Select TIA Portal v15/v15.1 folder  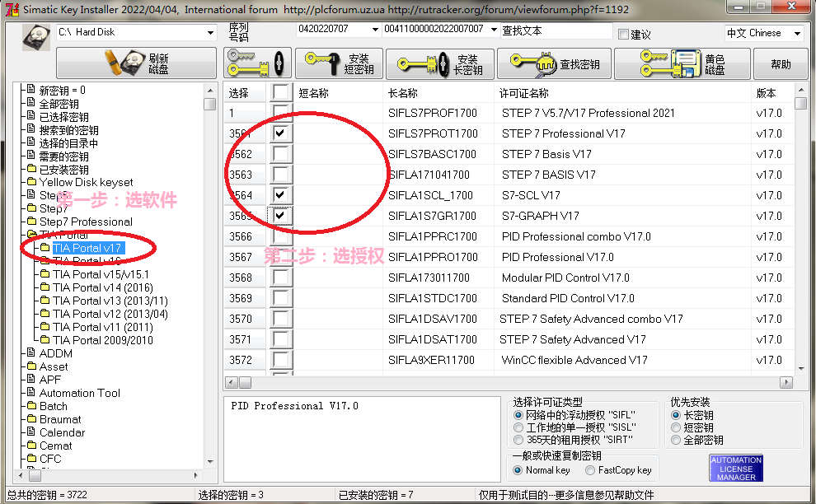point(101,274)
